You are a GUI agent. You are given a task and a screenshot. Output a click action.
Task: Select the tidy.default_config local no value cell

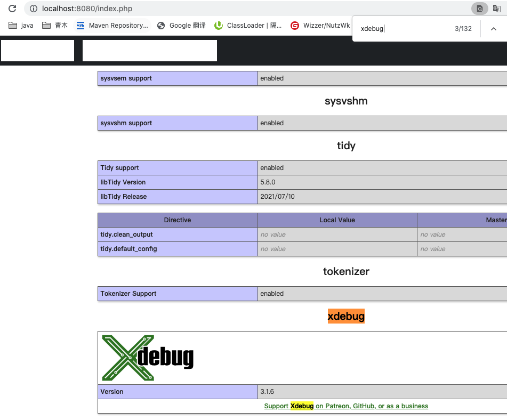tap(337, 249)
